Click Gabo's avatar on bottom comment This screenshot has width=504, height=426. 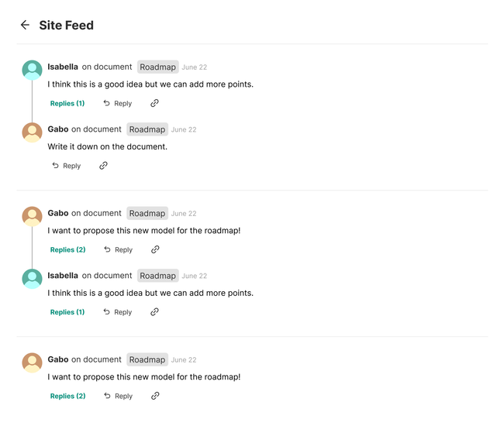point(32,362)
